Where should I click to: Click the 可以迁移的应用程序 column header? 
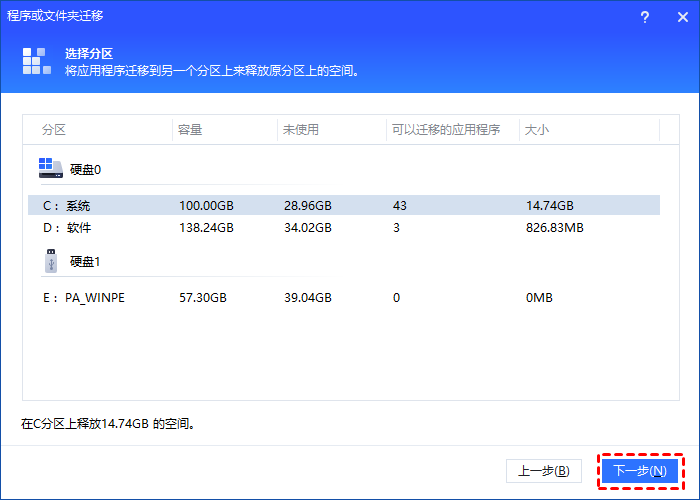tap(445, 130)
